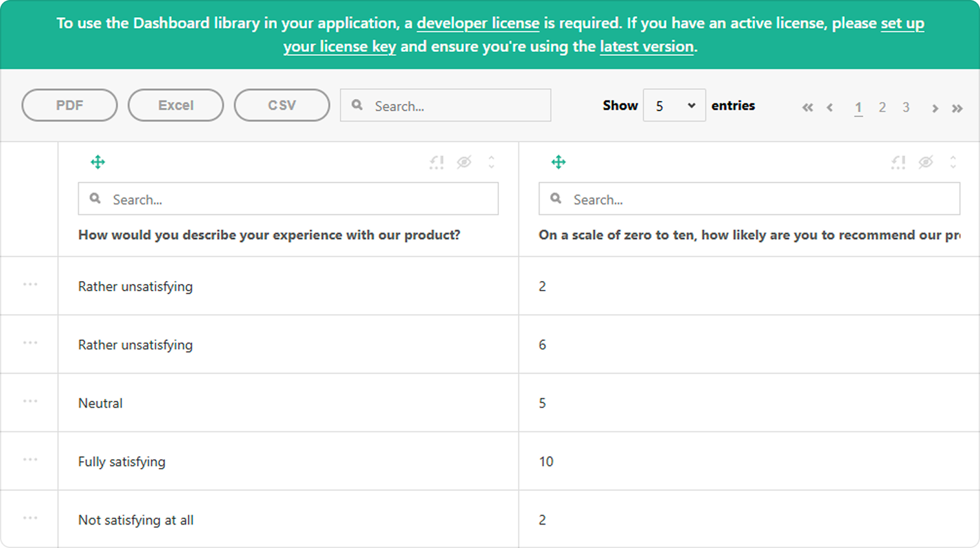Switch to page 2 of results
Viewport: 980px width, 548px height.
882,108
